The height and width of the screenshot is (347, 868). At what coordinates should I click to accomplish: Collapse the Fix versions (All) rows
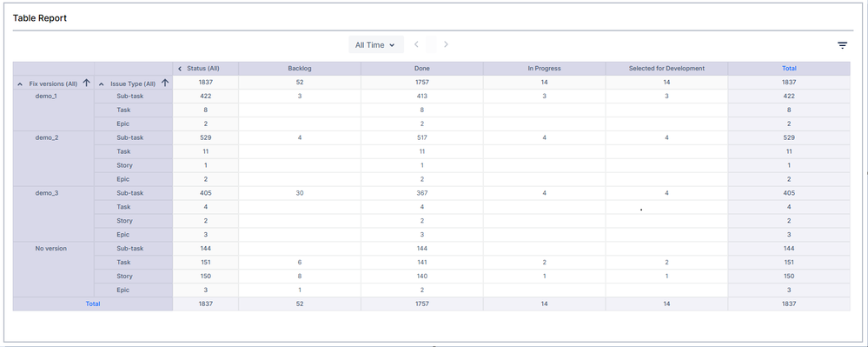pos(21,84)
